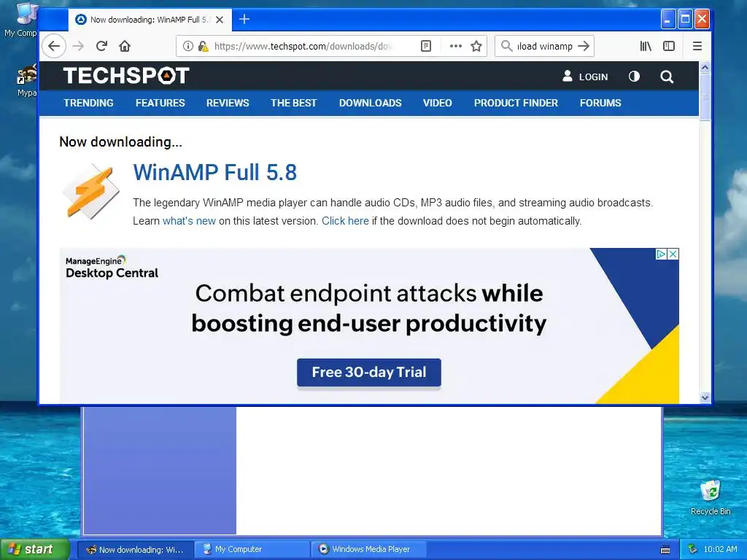Open the FEATURES menu
The image size is (747, 560).
pyautogui.click(x=160, y=103)
